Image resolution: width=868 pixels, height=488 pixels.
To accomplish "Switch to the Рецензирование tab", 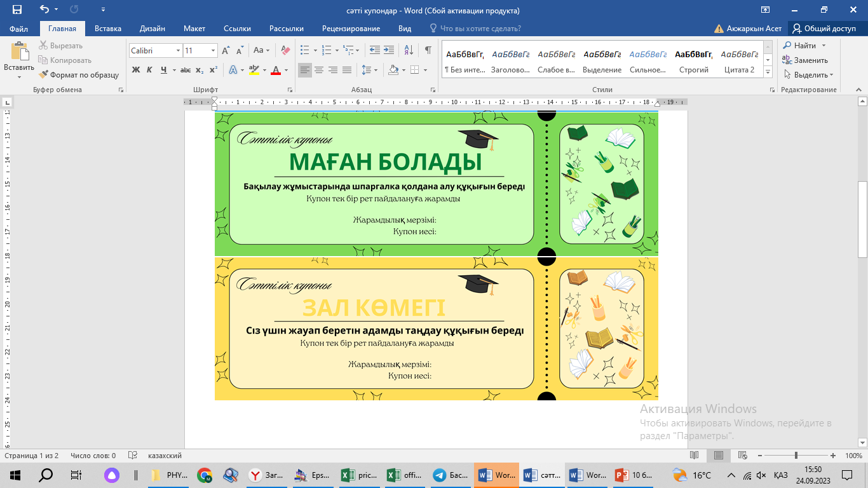I will [351, 29].
